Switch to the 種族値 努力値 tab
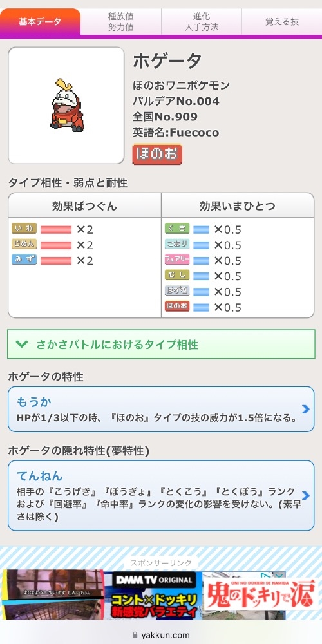Screen dimensions: 322x644 click(x=121, y=22)
